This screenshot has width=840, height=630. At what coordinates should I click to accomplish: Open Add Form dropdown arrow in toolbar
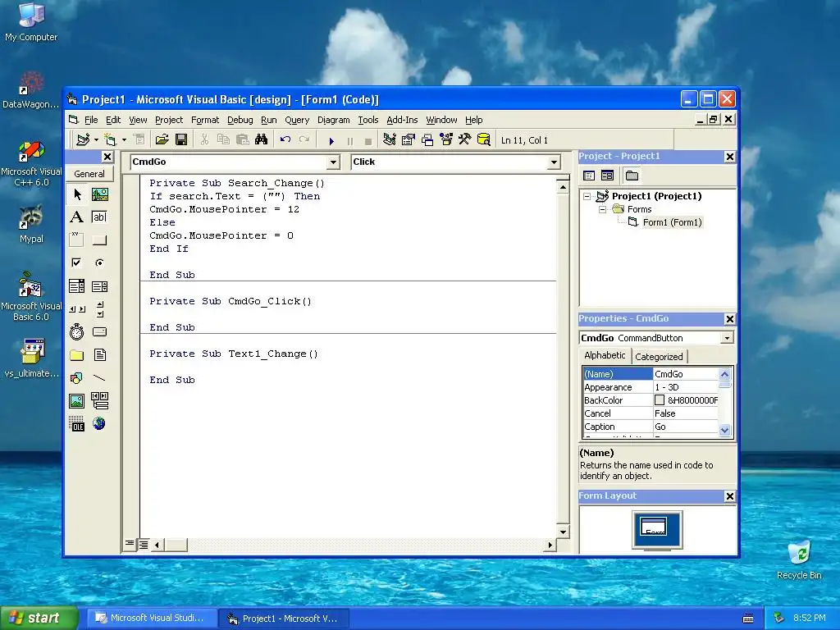coord(125,139)
